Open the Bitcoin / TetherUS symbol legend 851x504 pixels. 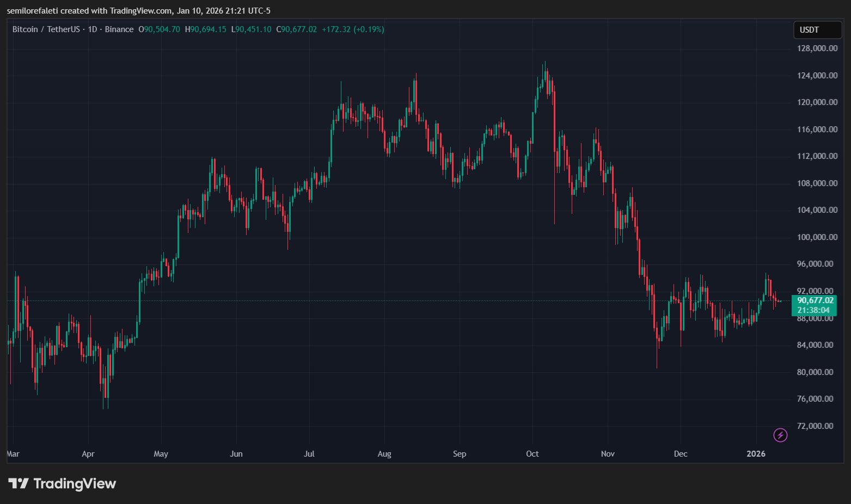(46, 29)
